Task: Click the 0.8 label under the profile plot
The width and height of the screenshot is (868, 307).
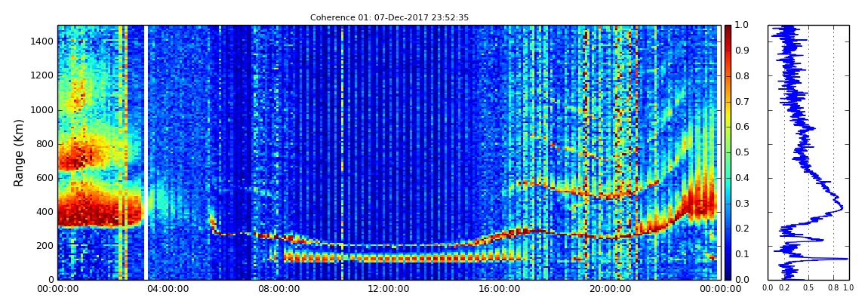Action: pos(833,287)
